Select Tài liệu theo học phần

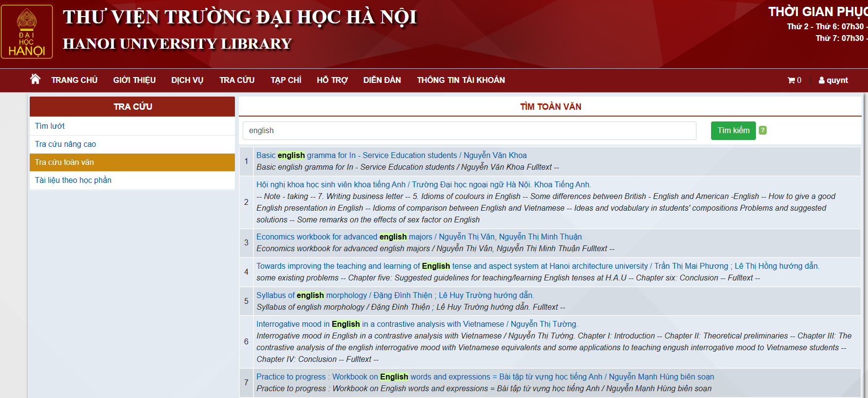(x=73, y=180)
